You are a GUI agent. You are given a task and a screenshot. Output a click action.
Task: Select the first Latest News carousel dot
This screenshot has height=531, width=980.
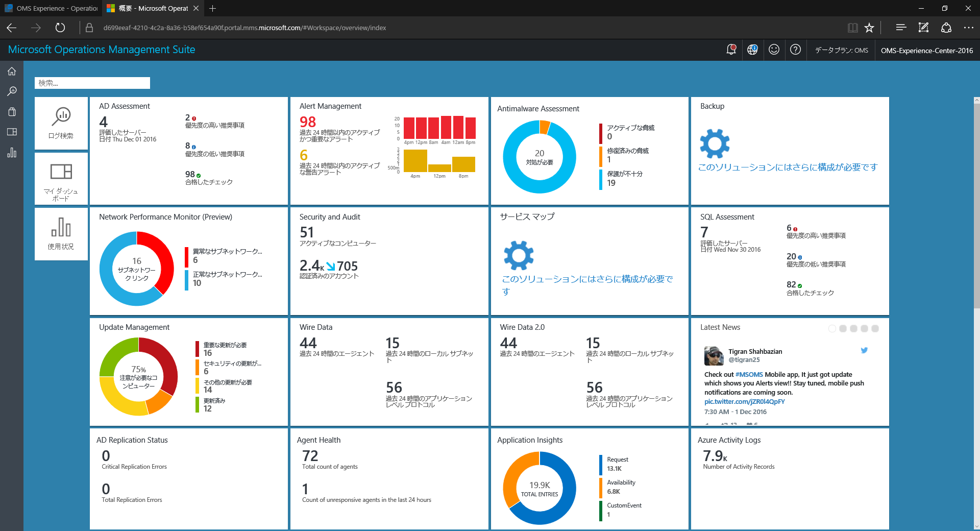point(832,328)
